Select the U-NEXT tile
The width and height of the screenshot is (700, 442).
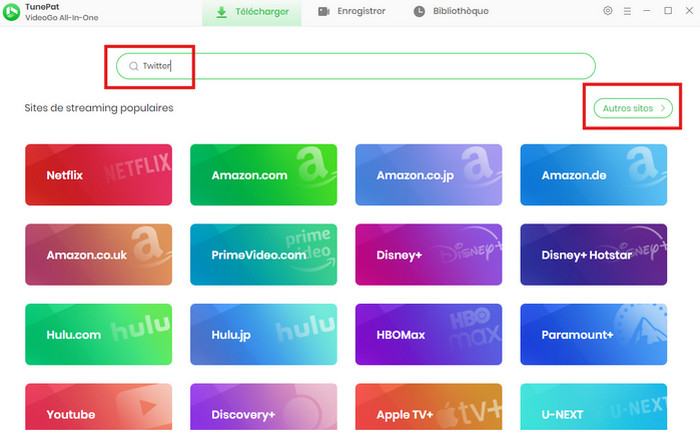coord(594,407)
